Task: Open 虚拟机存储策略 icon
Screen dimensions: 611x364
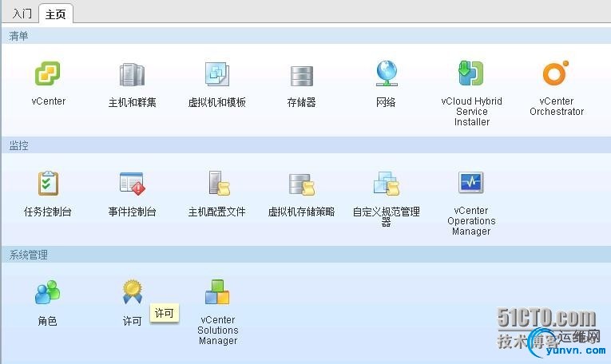Action: pyautogui.click(x=302, y=184)
